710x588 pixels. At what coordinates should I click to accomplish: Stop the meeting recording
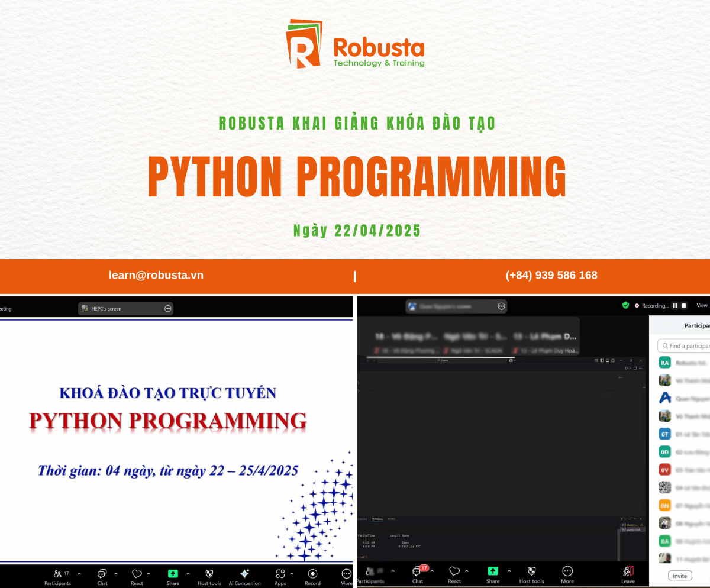(x=683, y=305)
